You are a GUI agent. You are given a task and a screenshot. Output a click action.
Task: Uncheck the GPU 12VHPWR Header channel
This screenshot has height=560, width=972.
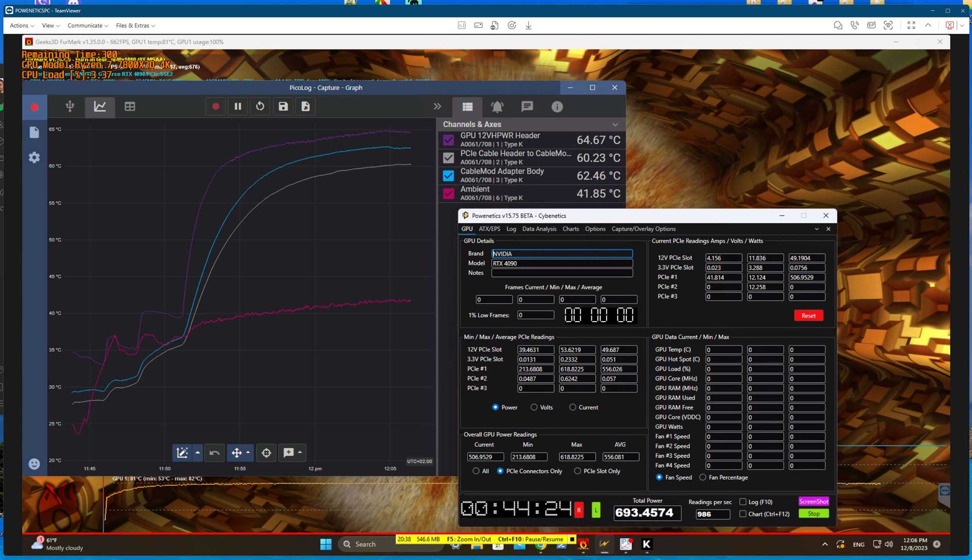(448, 140)
